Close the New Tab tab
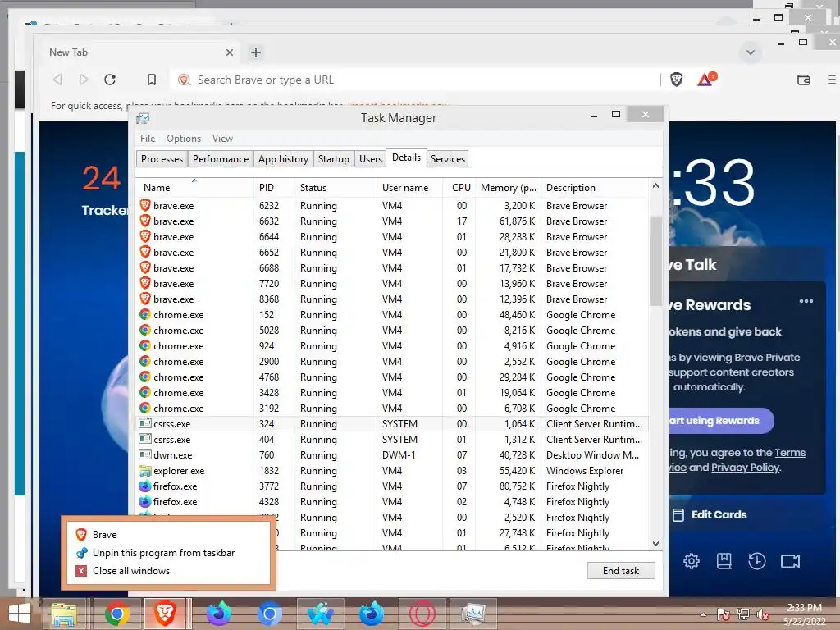This screenshot has width=840, height=630. pos(230,52)
